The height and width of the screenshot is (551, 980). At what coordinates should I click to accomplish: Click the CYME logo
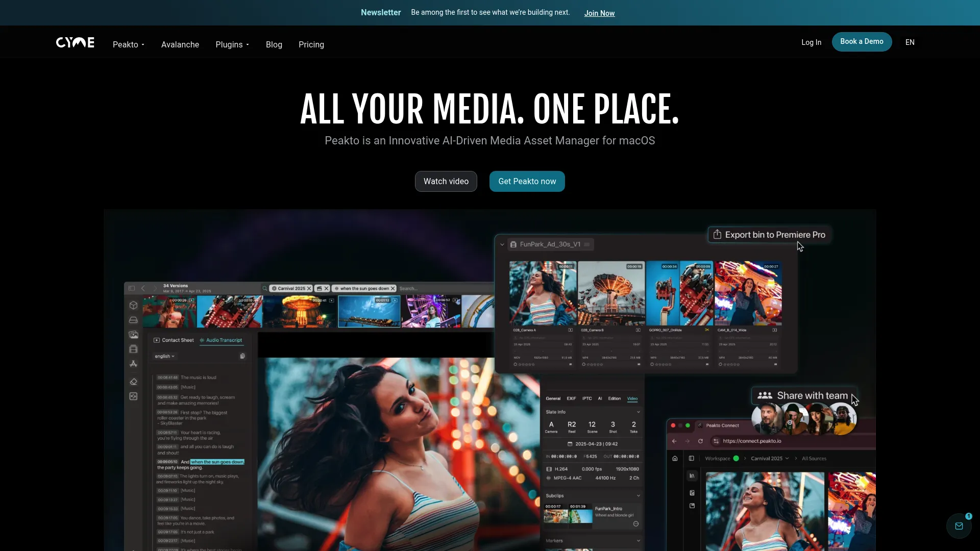pyautogui.click(x=75, y=42)
